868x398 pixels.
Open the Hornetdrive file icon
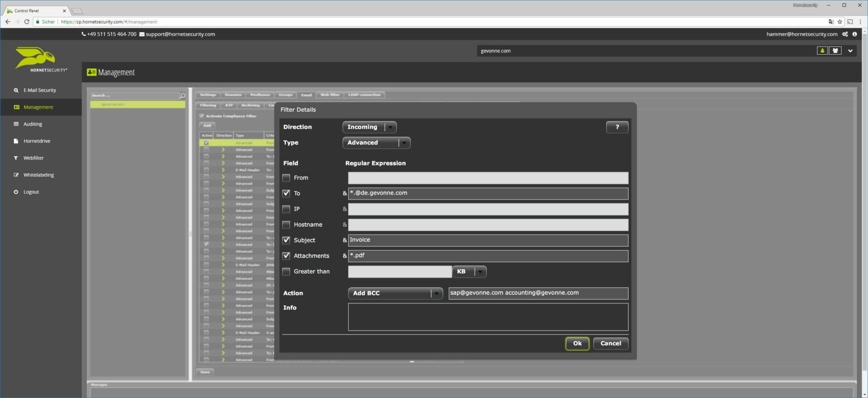[x=16, y=141]
